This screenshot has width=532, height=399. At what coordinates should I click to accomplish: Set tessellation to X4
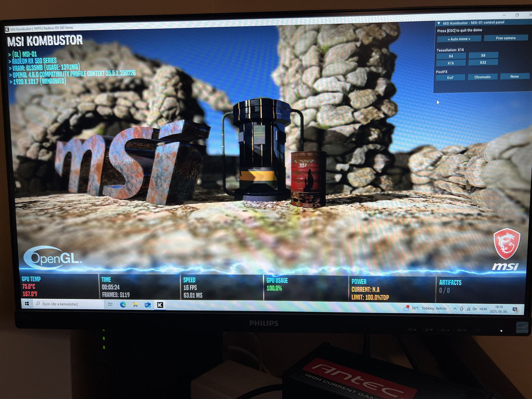coord(451,56)
